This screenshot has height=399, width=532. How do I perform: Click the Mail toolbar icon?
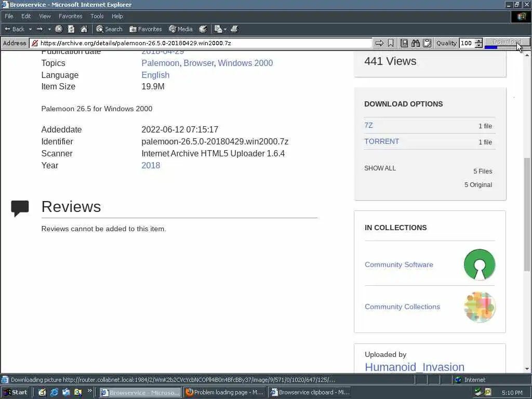218,29
